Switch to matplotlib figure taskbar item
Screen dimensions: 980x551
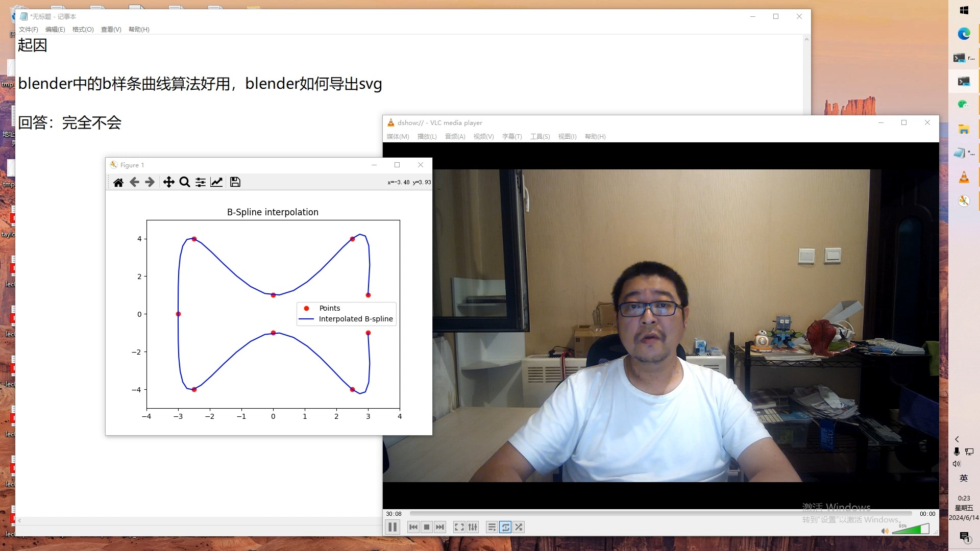coord(964,201)
